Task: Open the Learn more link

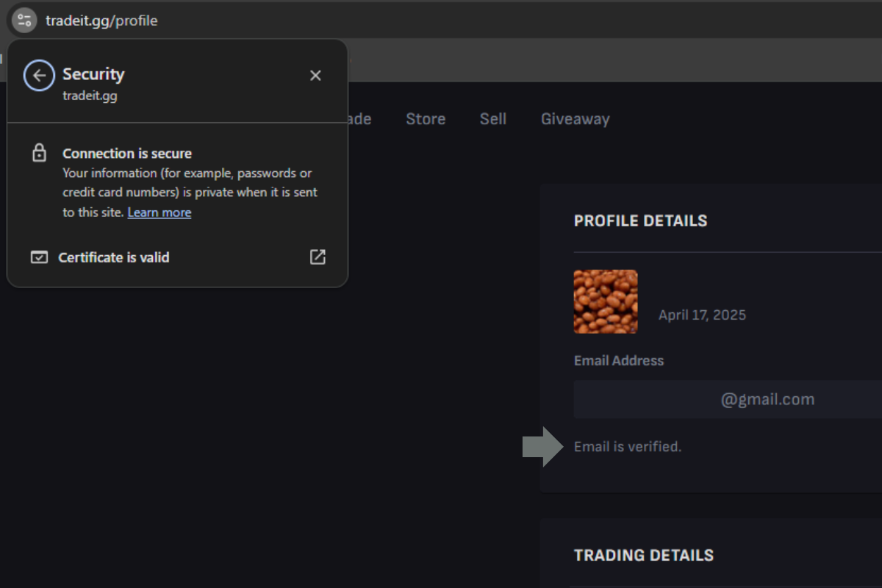Action: [x=159, y=212]
